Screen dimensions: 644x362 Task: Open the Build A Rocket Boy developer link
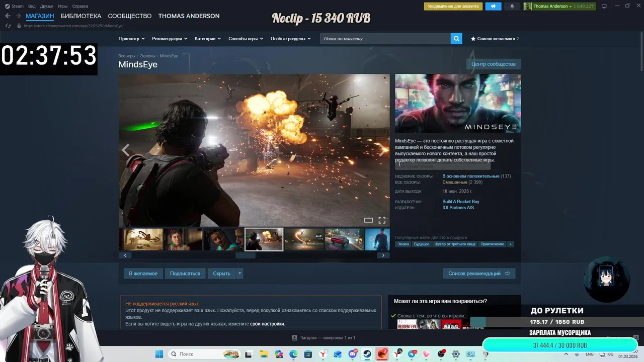(x=461, y=202)
